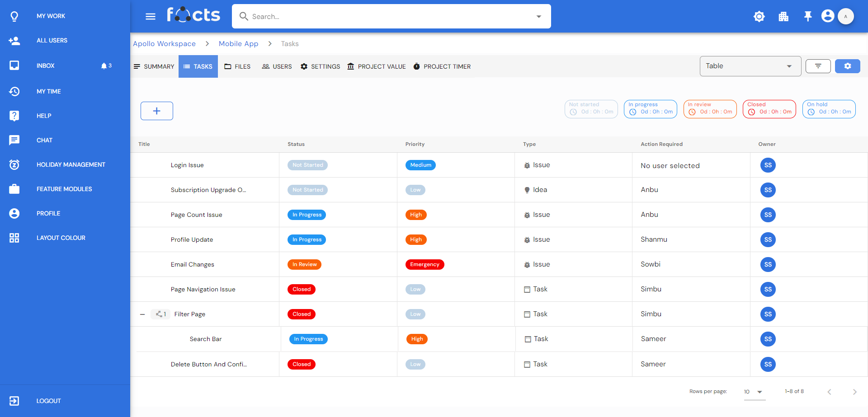Screen dimensions: 868x417
Task: Click the blue table settings gear button
Action: point(847,66)
